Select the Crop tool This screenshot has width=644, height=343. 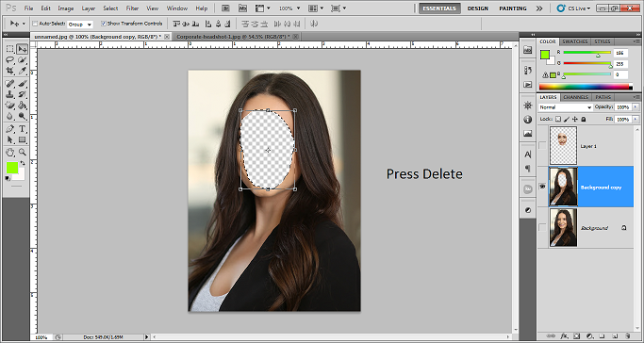point(9,71)
